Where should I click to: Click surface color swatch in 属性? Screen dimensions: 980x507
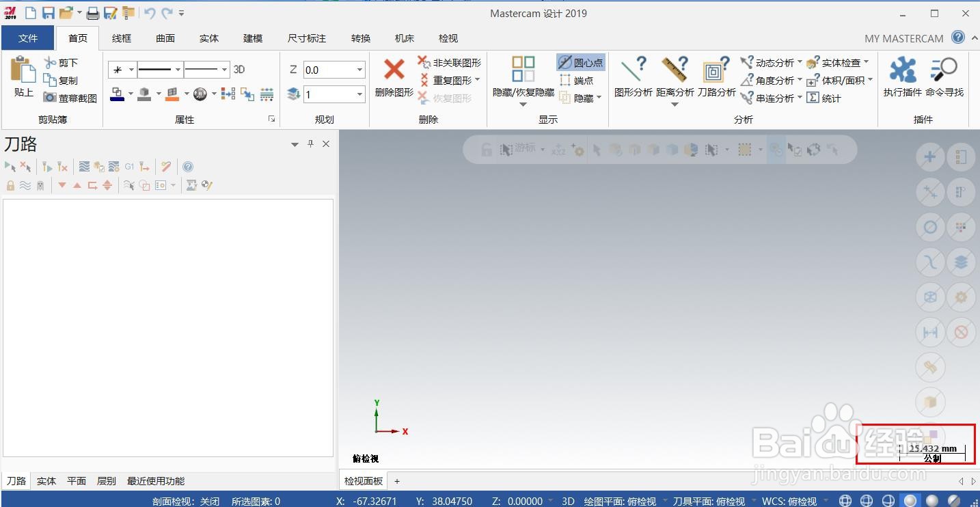tap(172, 94)
